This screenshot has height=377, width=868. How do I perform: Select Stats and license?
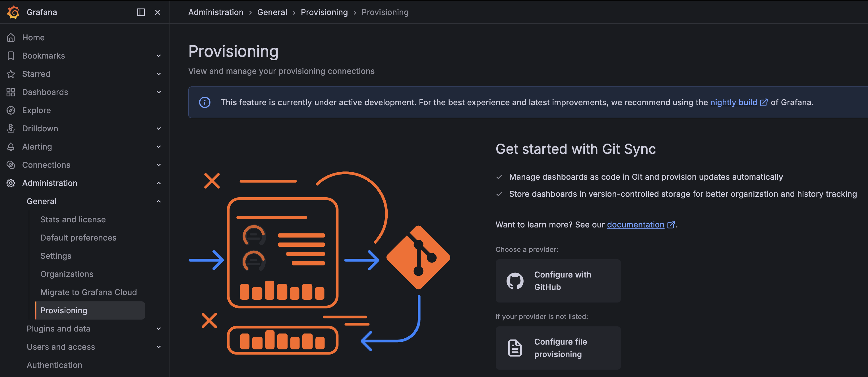pyautogui.click(x=73, y=219)
